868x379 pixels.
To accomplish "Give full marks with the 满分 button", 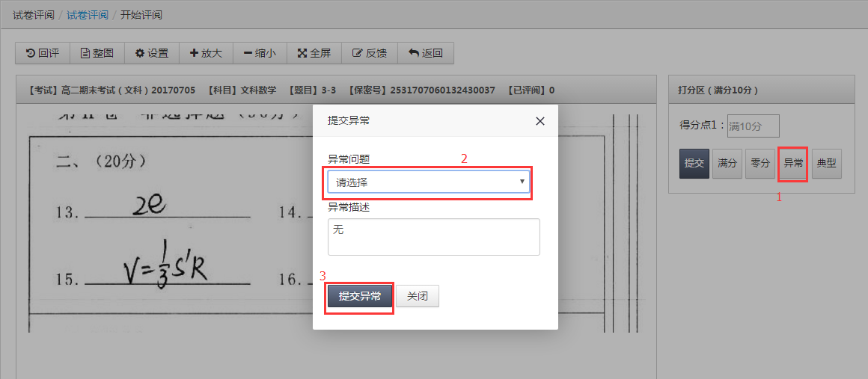I will pos(727,163).
